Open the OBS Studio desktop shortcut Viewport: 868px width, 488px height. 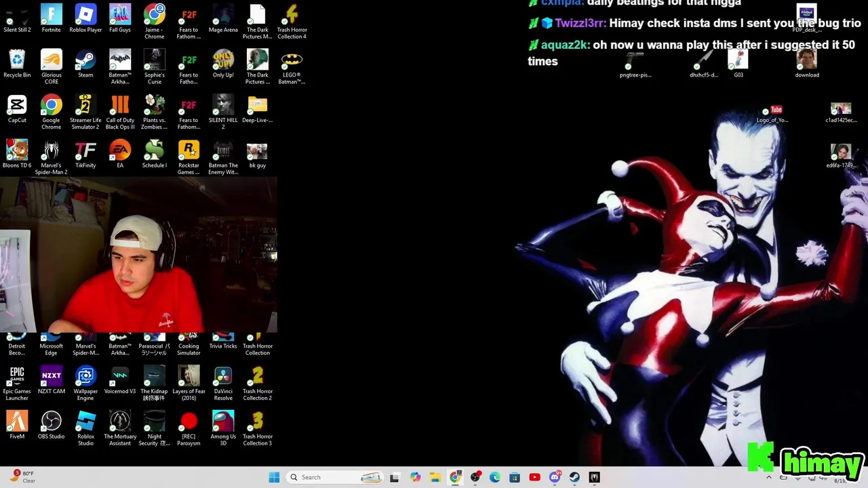51,426
